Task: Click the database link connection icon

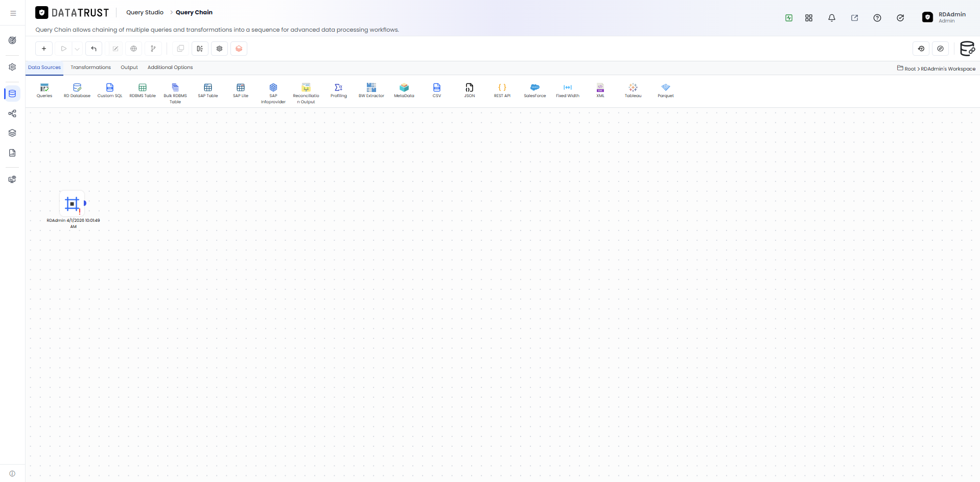Action: pyautogui.click(x=967, y=49)
